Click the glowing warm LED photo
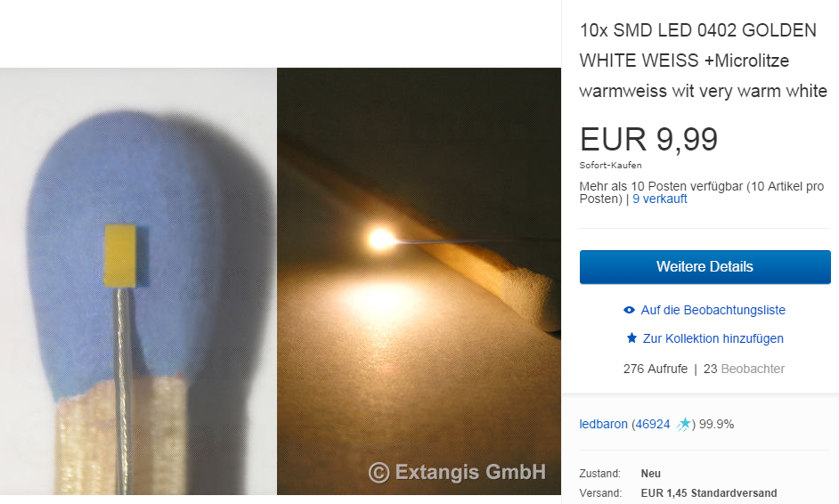 point(419,280)
